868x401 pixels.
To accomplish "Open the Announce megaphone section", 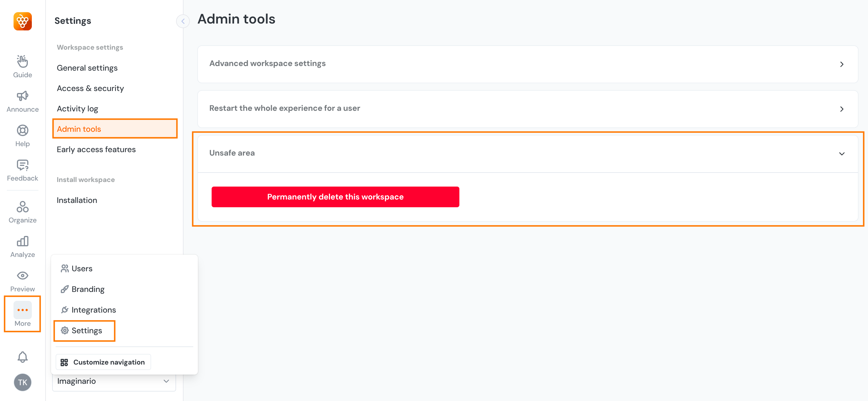I will click(x=23, y=101).
